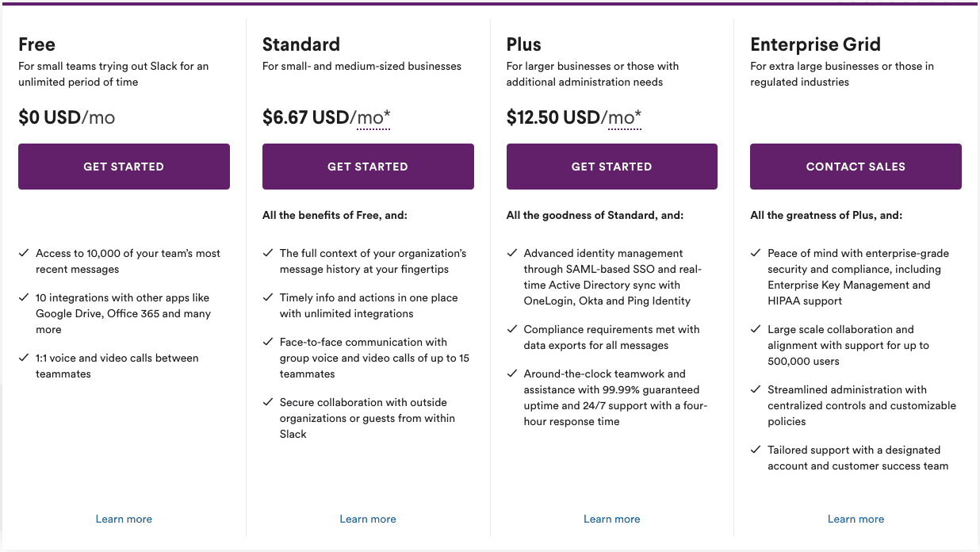Click checkmark beside Advanced identity management
This screenshot has height=552, width=980.
512,254
